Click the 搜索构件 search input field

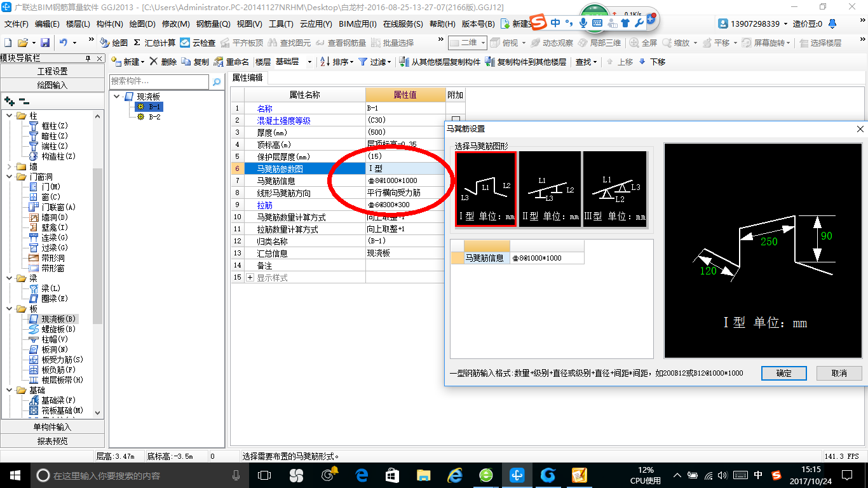[x=159, y=81]
